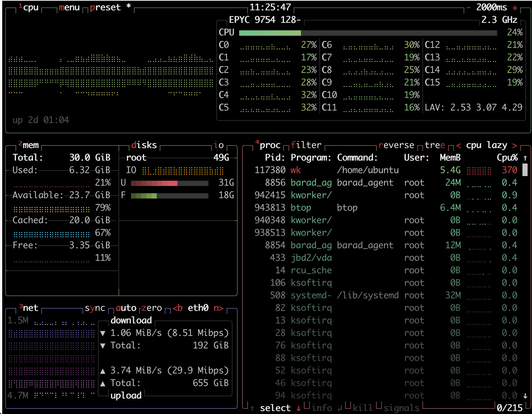Toggle io mode in disks panel

[x=219, y=145]
